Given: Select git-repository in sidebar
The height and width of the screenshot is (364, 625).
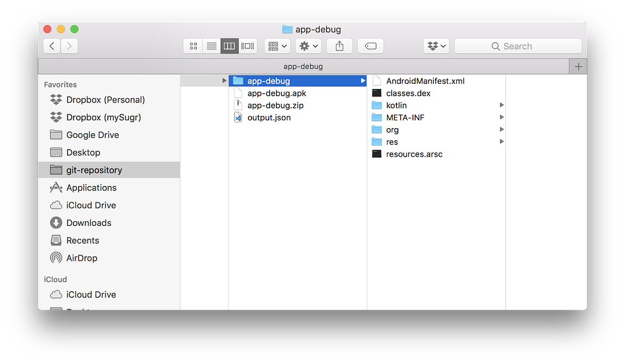Looking at the screenshot, I should [109, 170].
